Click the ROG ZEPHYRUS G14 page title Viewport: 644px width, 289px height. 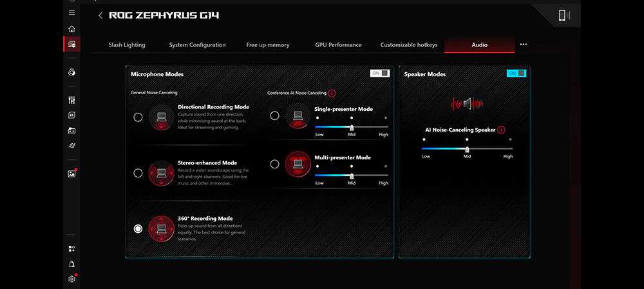164,15
